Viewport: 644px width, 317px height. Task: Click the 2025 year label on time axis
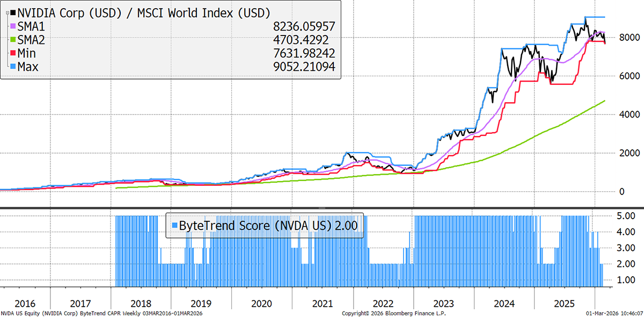click(x=565, y=304)
